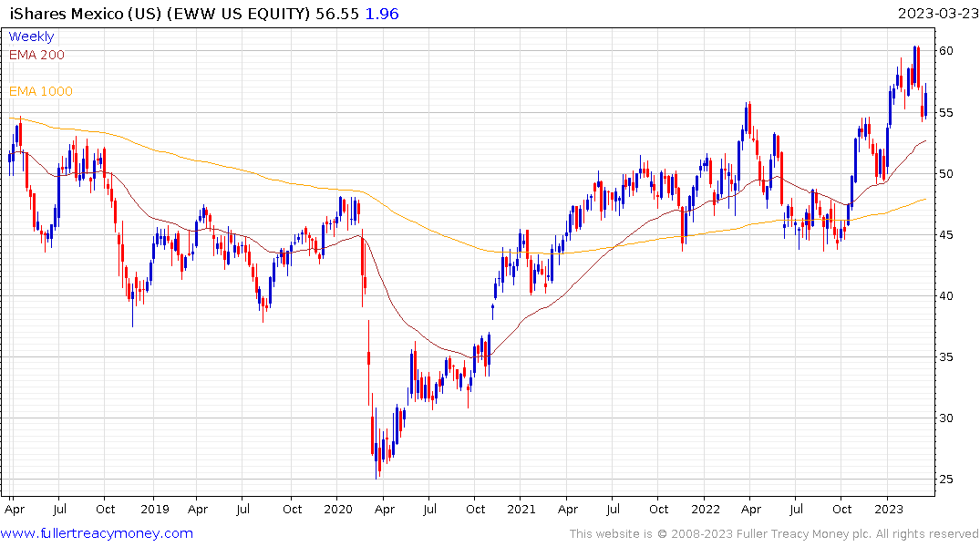
Task: Click the 55 price axis label
Action: coord(946,112)
